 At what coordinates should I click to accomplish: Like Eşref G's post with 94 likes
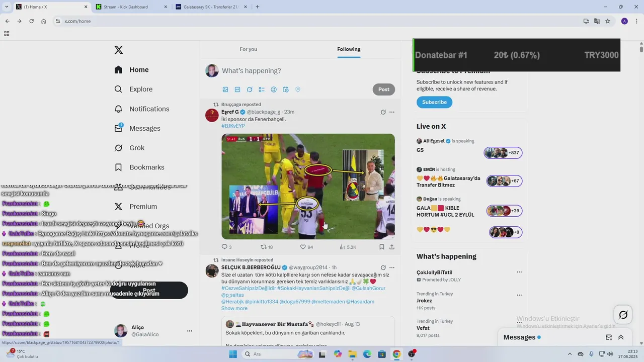click(306, 247)
